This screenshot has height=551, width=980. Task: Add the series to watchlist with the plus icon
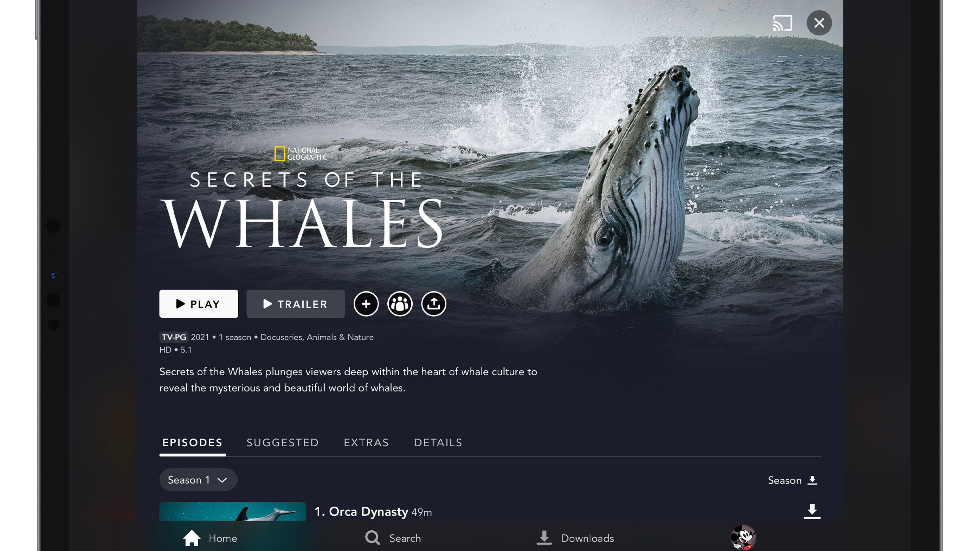[x=366, y=304]
